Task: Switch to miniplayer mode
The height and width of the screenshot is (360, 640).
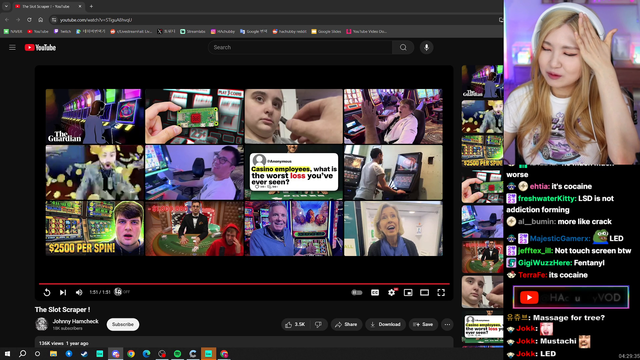Action: point(408,292)
